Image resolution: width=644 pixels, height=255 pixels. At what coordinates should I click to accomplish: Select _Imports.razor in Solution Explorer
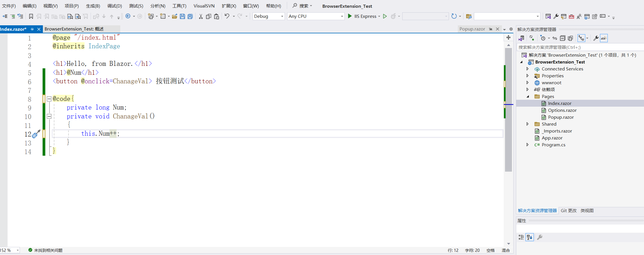(x=557, y=131)
